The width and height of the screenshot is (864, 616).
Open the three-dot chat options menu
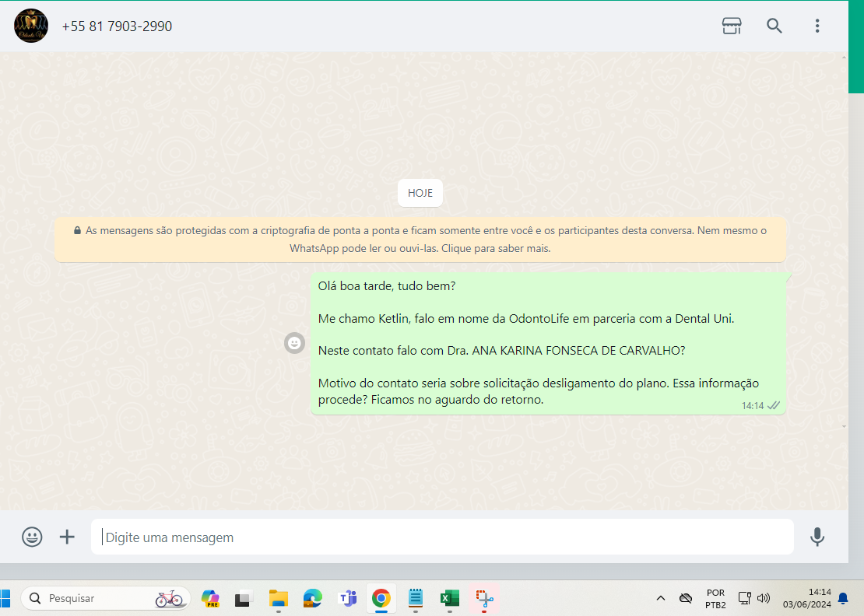pos(817,26)
